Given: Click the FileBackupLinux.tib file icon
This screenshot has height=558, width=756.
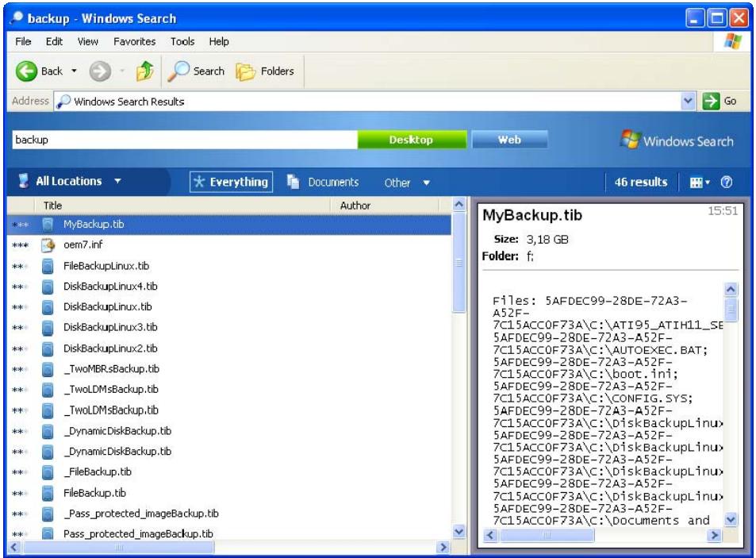Looking at the screenshot, I should click(x=48, y=266).
